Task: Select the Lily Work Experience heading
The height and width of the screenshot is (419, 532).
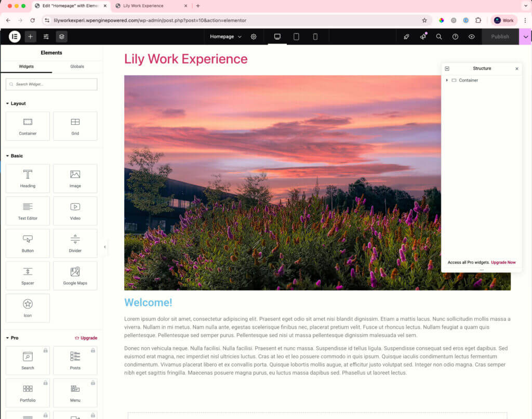Action: [x=186, y=59]
